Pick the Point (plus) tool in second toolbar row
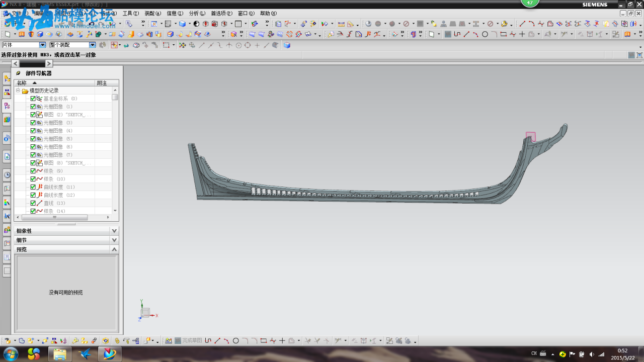 [x=522, y=34]
